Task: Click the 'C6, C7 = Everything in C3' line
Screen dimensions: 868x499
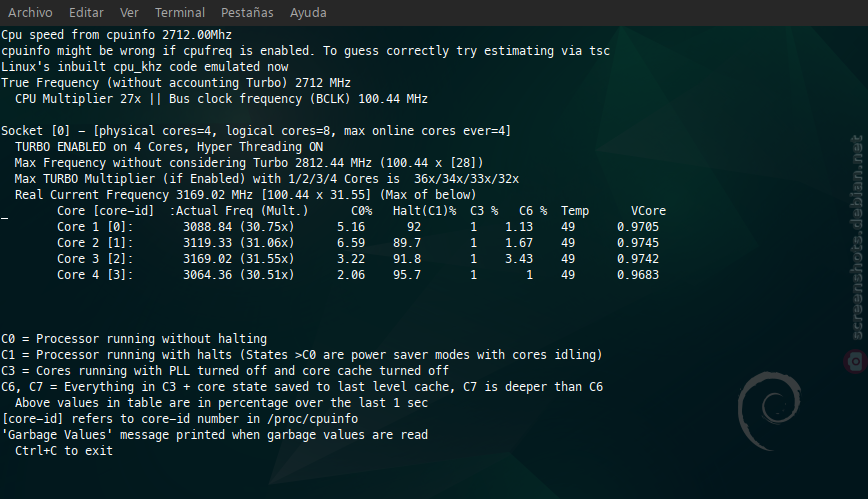Action: (302, 387)
